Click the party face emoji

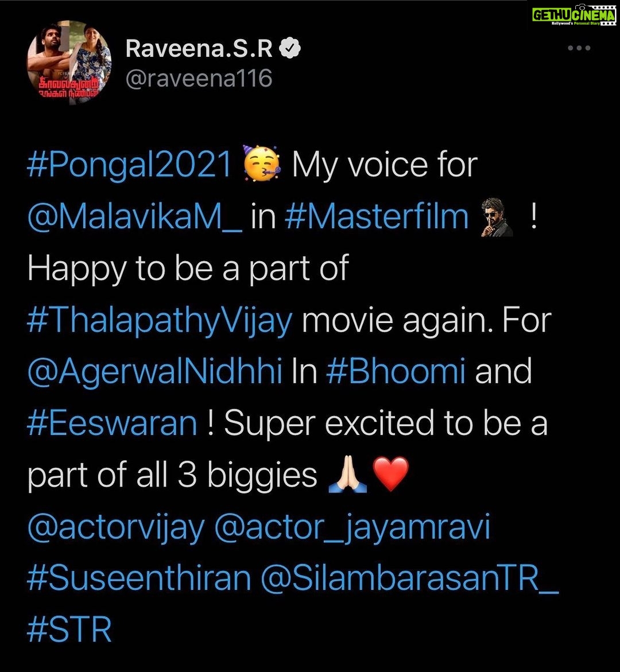coord(262,164)
